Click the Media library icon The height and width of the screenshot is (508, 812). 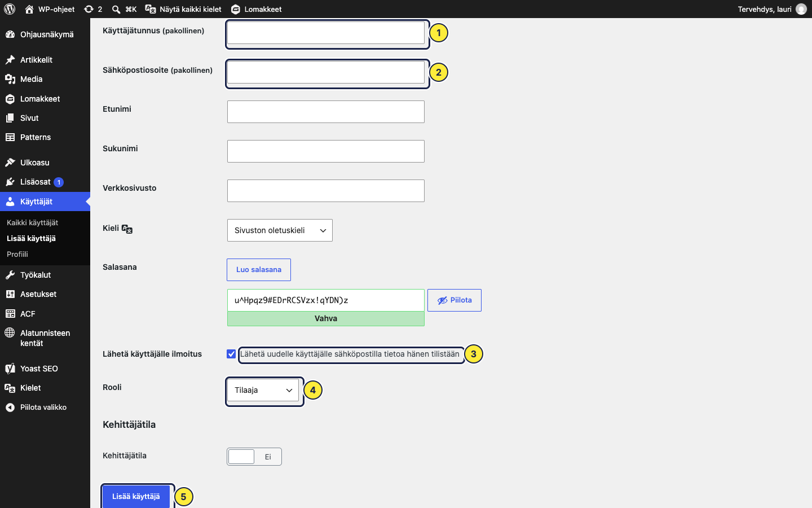coord(10,79)
